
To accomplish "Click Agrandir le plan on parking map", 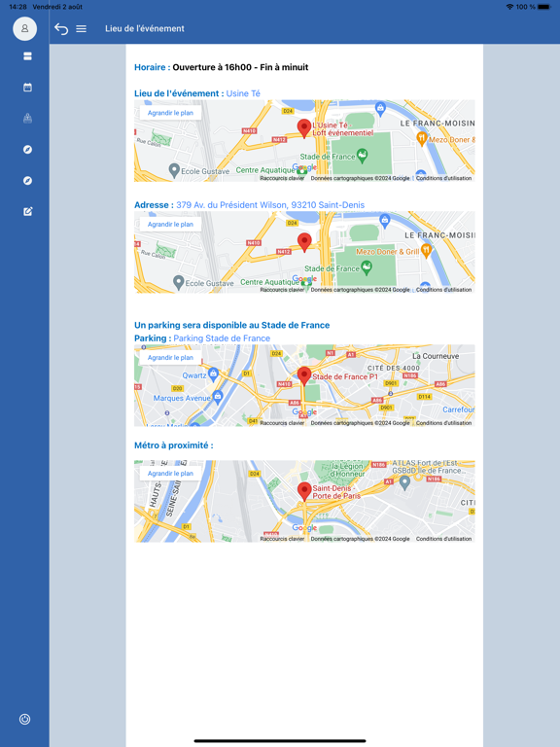I will (170, 358).
